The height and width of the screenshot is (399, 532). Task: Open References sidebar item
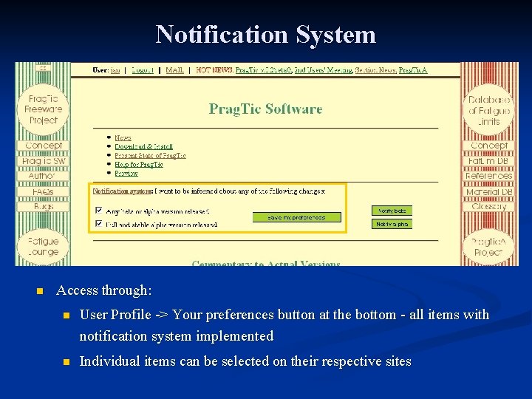tap(488, 176)
